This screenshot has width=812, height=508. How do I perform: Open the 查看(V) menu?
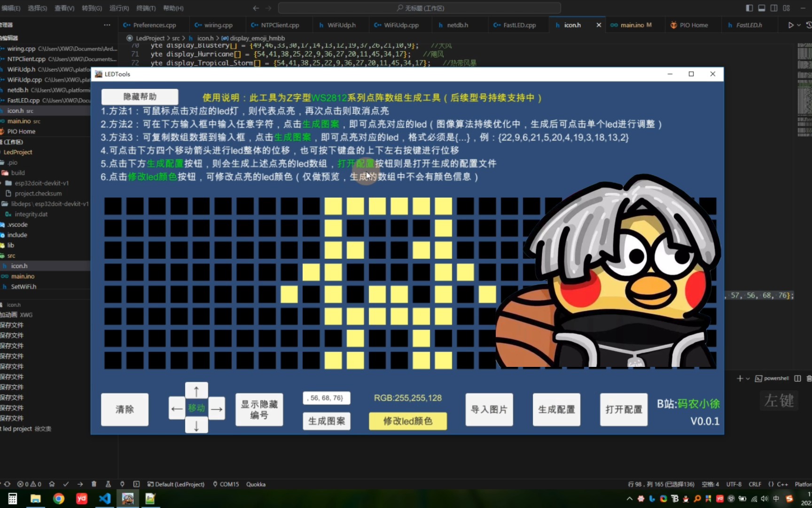(x=64, y=8)
